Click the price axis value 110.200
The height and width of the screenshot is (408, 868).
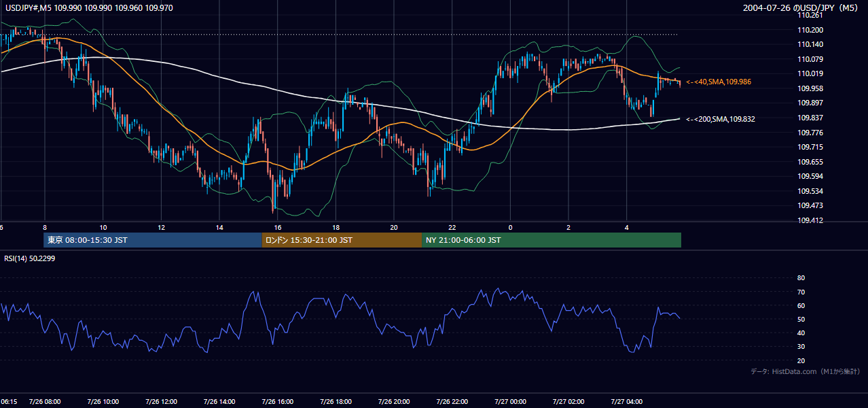point(810,30)
